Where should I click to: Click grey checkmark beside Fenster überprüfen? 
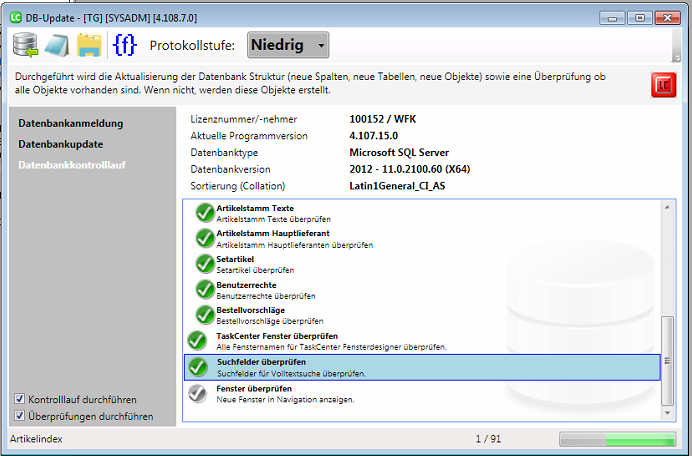[x=198, y=393]
